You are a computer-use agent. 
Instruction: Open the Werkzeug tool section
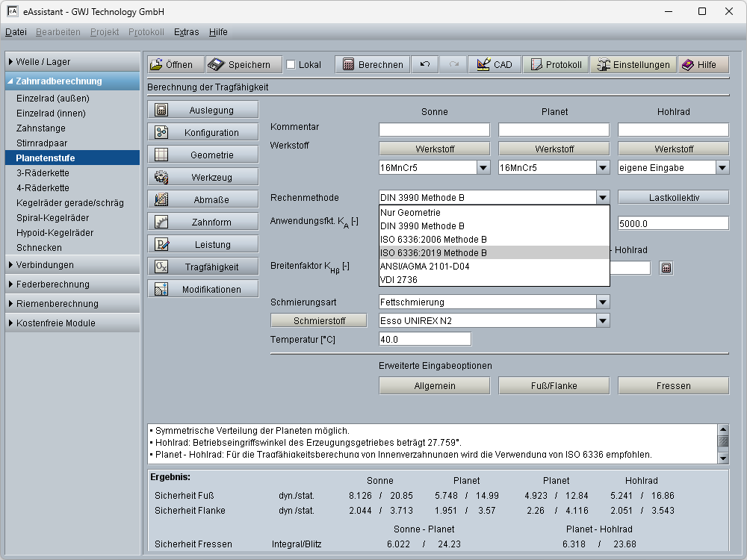(203, 178)
